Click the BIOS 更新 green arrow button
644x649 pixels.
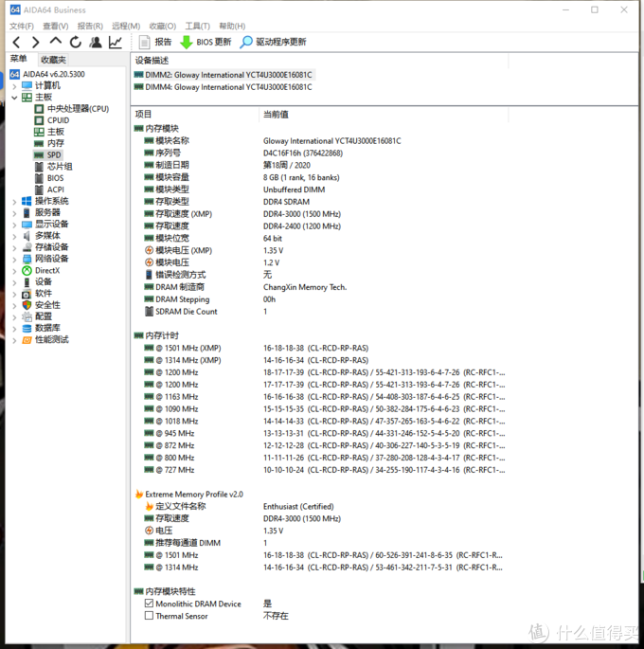206,42
